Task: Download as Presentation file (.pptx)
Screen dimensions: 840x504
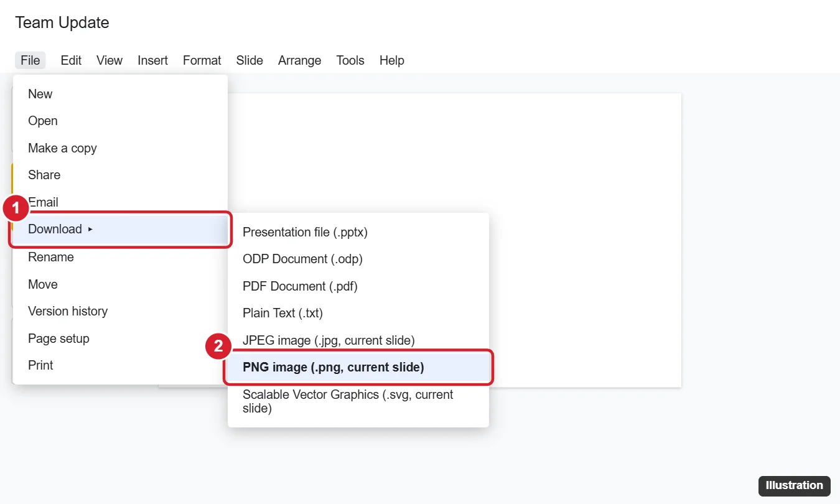Action: coord(358,232)
